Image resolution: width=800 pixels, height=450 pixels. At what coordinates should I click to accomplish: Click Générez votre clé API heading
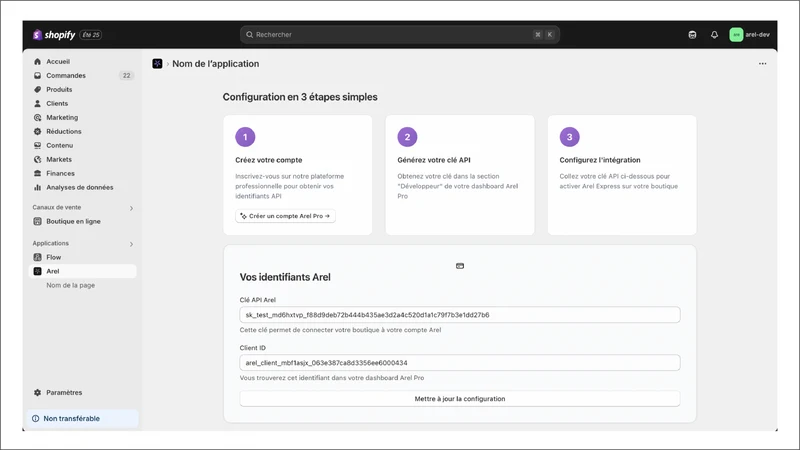tap(434, 160)
